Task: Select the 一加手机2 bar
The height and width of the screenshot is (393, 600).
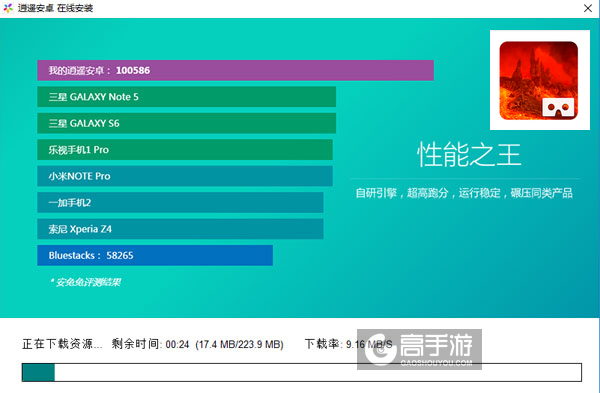Action: tap(180, 202)
